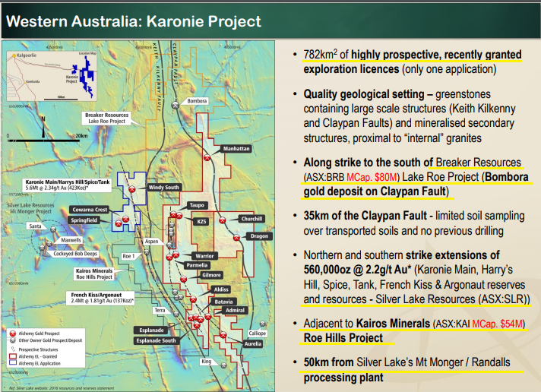Click the 'Quality geological setting' bullet heading
Viewport: 541px width, 392px height.
pos(364,94)
